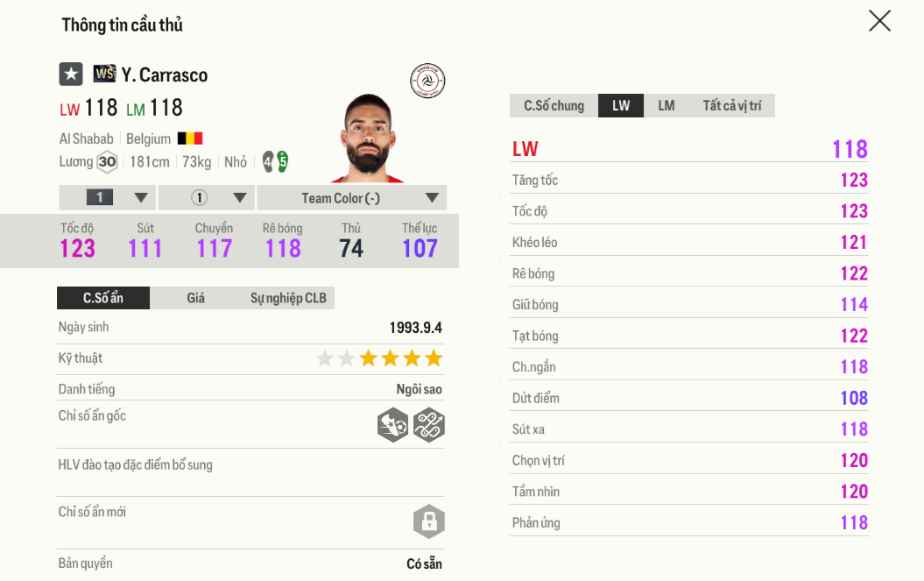Click the Al Shabab club crest
This screenshot has height=581, width=924.
click(427, 81)
